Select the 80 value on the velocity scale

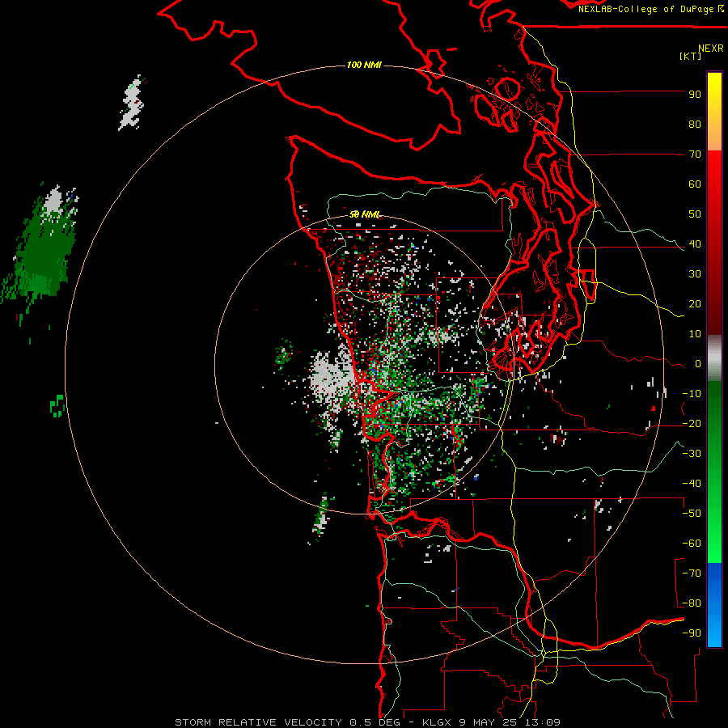(x=695, y=125)
